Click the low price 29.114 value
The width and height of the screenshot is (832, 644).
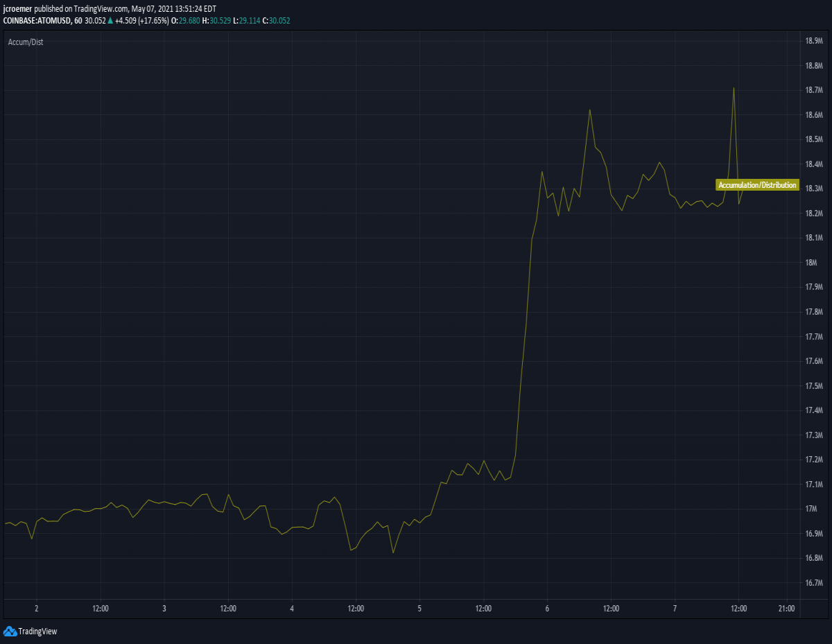(250, 21)
